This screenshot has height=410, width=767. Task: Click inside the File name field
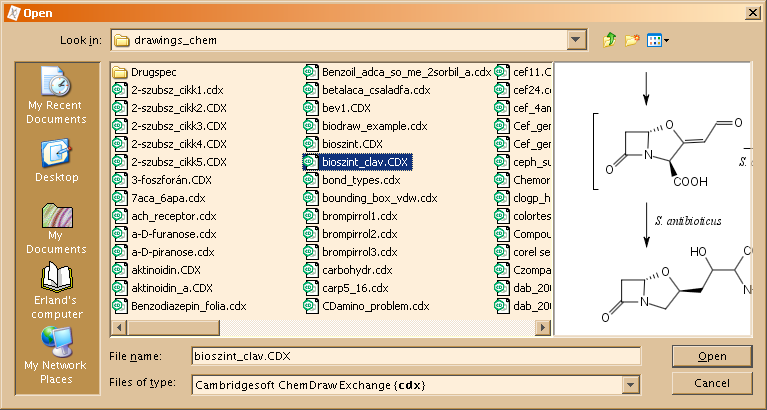[x=415, y=356]
